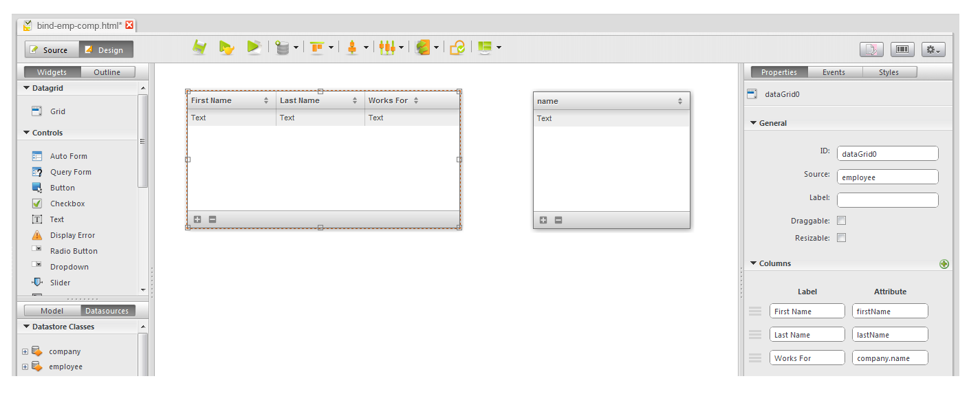Click minus button in the name grid footer
Viewport: 980px width, 394px height.
click(558, 220)
